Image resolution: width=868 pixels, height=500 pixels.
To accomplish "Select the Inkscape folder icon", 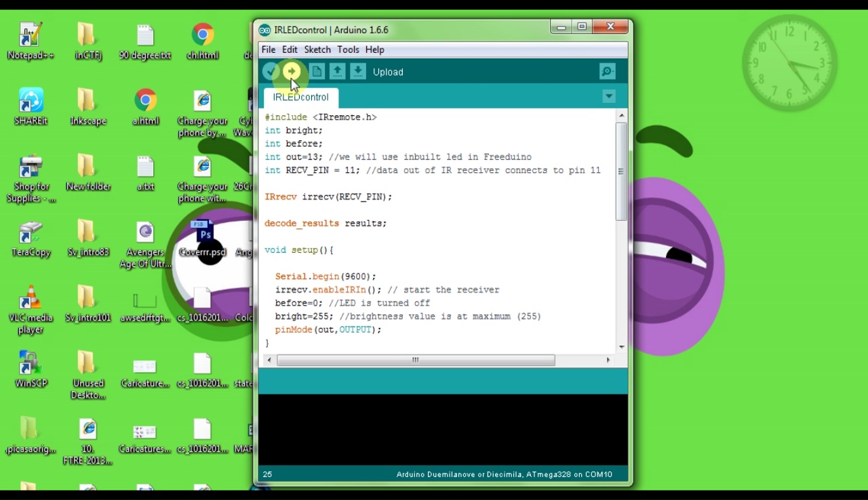I will click(x=88, y=106).
